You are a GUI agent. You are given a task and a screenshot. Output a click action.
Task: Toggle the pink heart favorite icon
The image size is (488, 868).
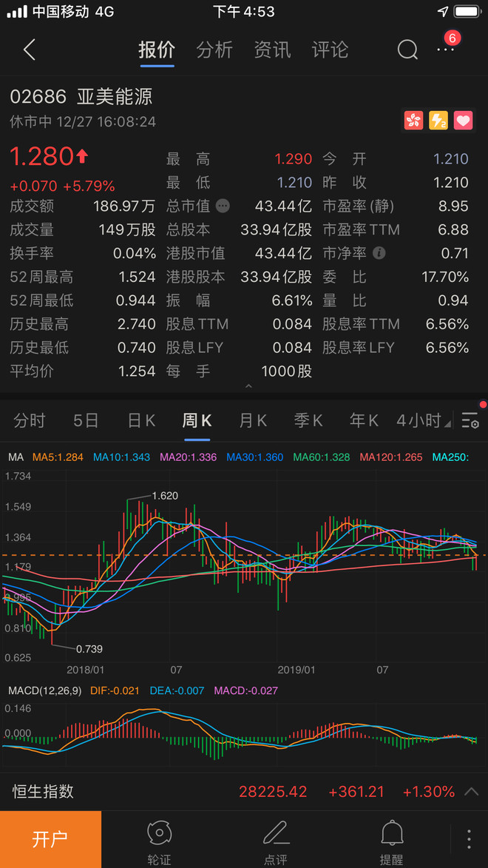(463, 120)
